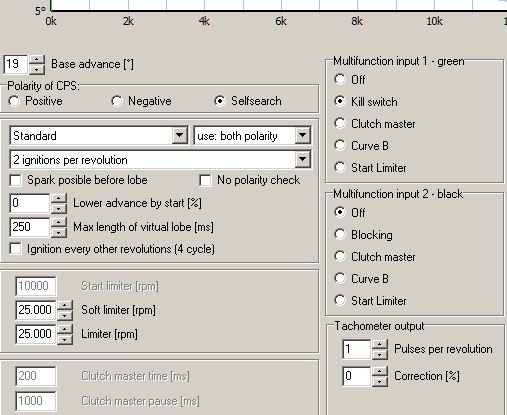
Task: Increase Base advance with up arrow
Action: [37, 60]
